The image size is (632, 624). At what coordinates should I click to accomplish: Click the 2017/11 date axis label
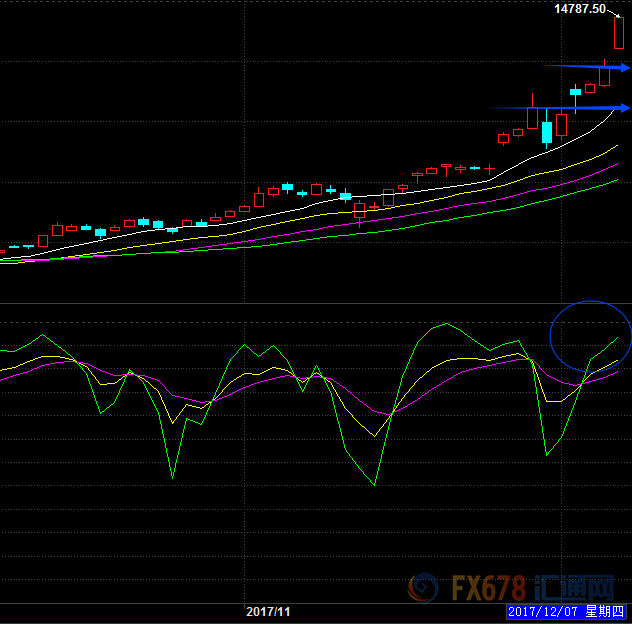pyautogui.click(x=267, y=611)
